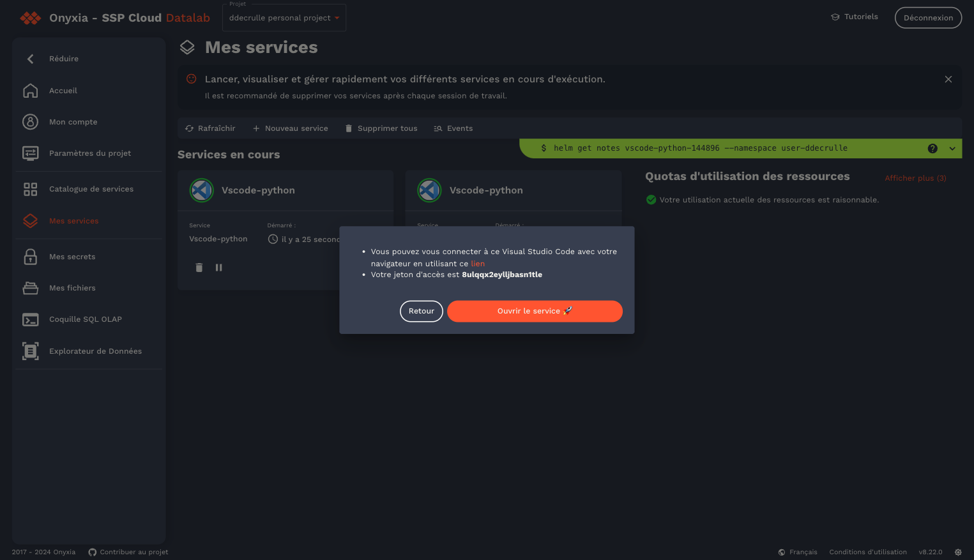The width and height of the screenshot is (974, 560).
Task: Click the smiley icon in info banner
Action: 191,79
